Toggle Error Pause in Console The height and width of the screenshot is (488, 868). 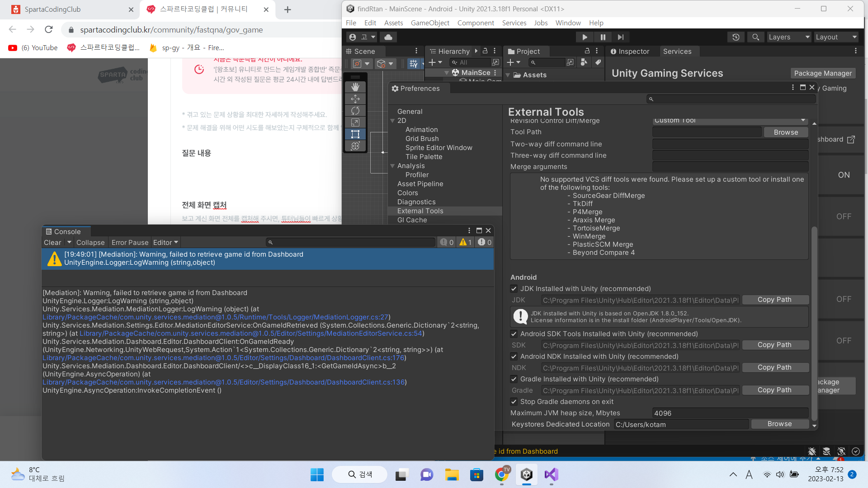click(130, 243)
